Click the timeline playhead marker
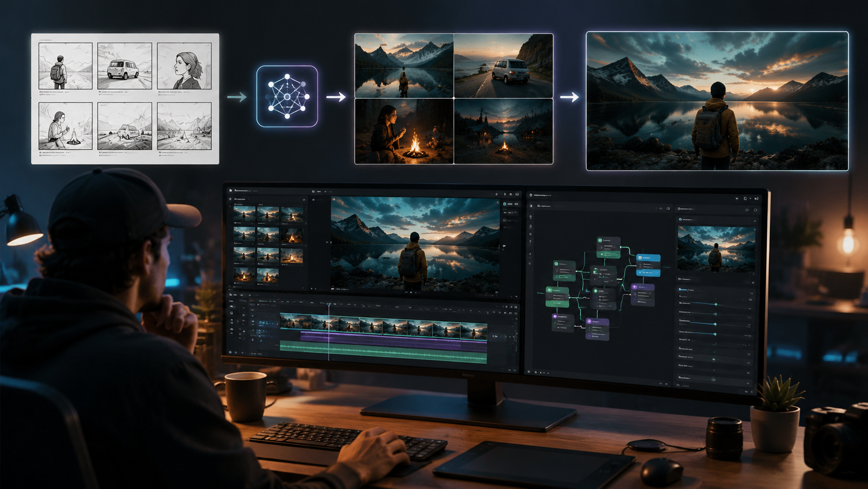The width and height of the screenshot is (868, 489). 329,305
